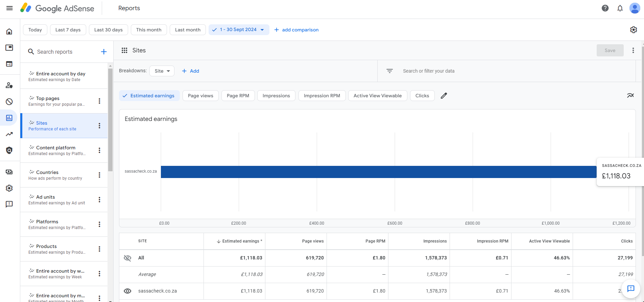Image resolution: width=644 pixels, height=302 pixels.
Task: Edit metrics with the pencil icon
Action: [444, 96]
